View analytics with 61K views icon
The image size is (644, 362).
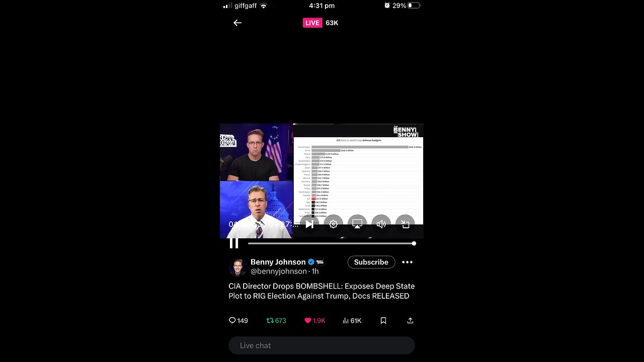coord(352,320)
